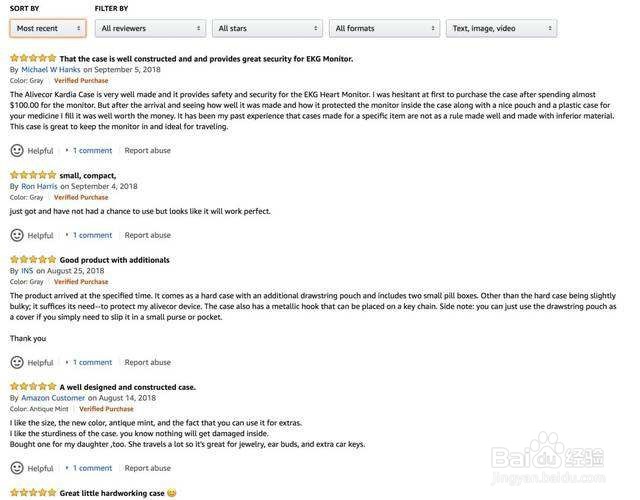Open the "All reviewers" filter dropdown

(x=151, y=28)
